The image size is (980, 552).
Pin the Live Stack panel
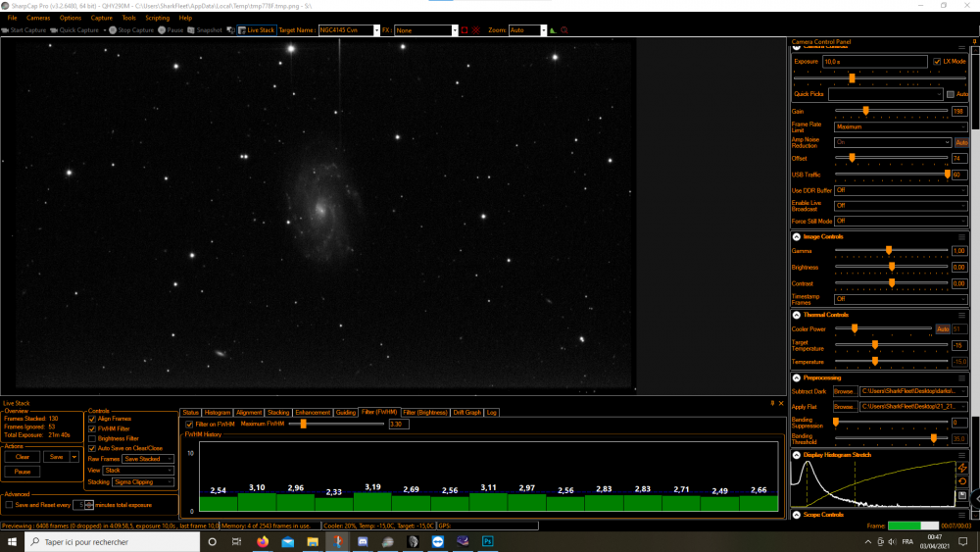click(x=772, y=403)
